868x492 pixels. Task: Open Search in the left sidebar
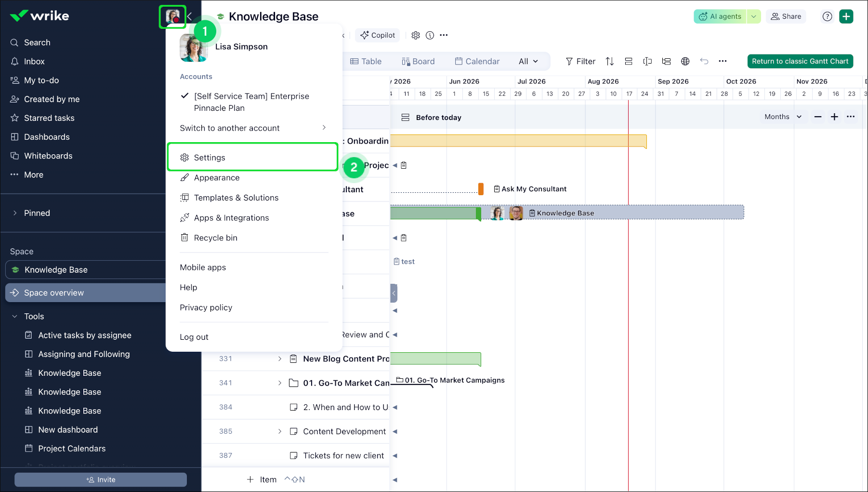[x=30, y=42]
